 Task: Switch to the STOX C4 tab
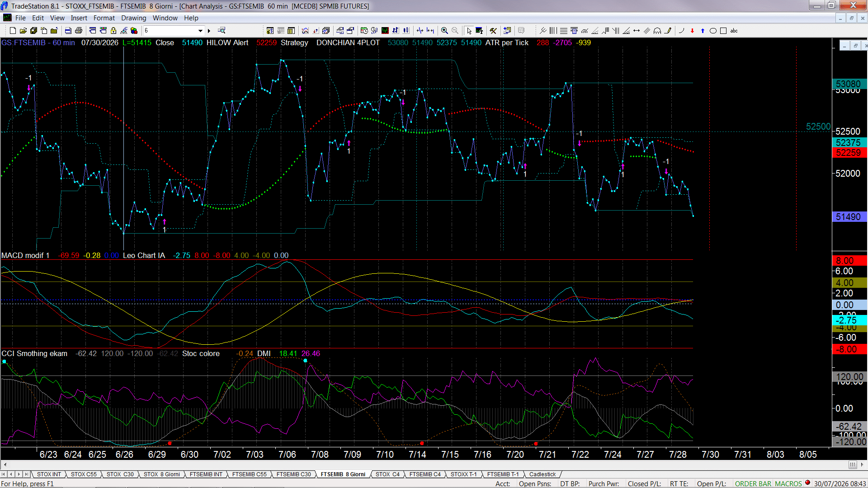(x=387, y=474)
